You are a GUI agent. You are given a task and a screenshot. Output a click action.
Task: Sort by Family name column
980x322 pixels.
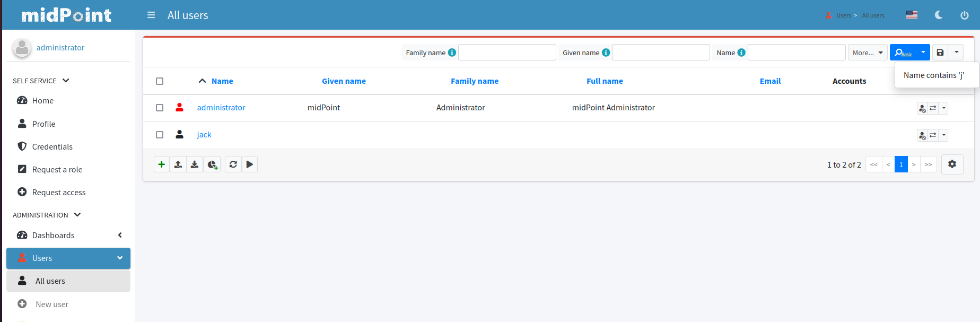pyautogui.click(x=475, y=81)
